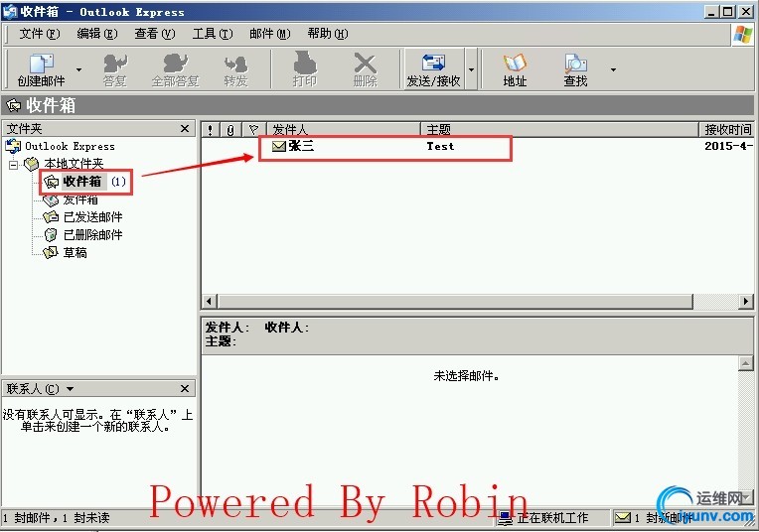
Task: Click the message subject Test
Action: tap(440, 146)
